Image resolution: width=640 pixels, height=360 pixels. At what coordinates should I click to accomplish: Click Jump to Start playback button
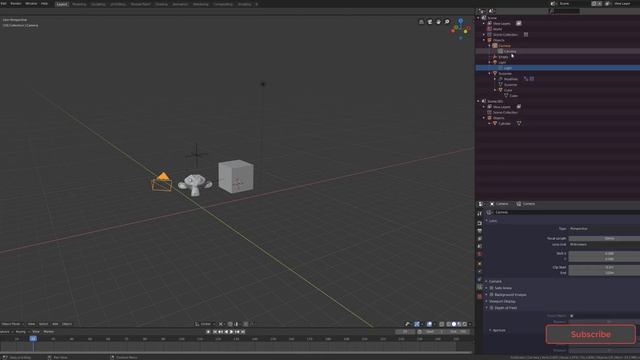215,332
